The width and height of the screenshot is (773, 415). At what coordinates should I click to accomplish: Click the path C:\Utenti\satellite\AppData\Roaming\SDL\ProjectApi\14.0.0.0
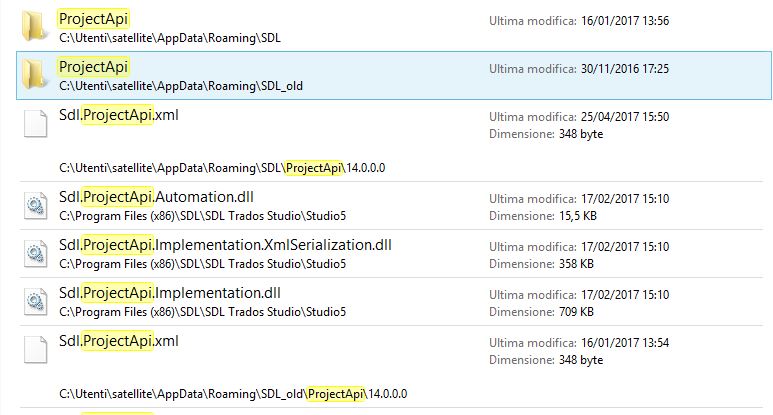click(222, 168)
